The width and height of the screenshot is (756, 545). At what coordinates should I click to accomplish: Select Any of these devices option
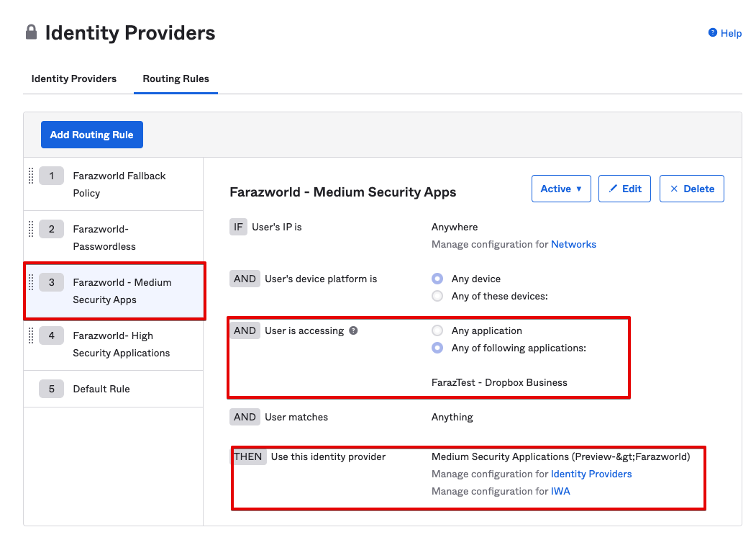437,296
